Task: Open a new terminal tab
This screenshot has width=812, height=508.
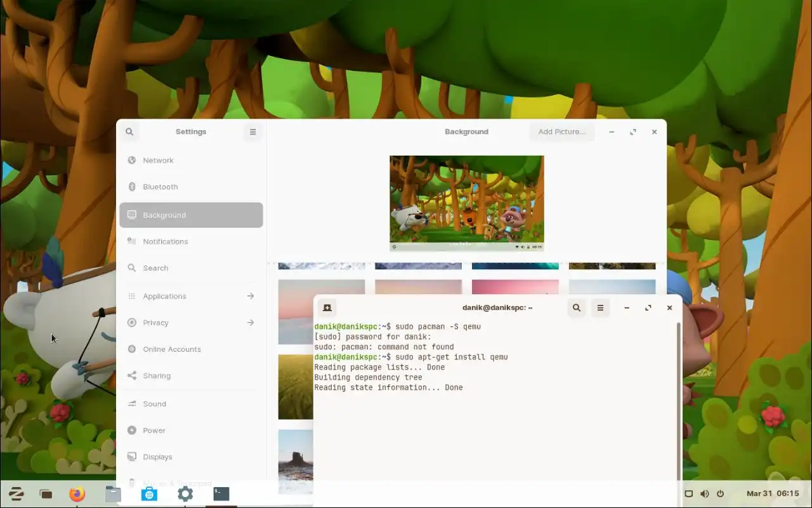Action: 327,308
